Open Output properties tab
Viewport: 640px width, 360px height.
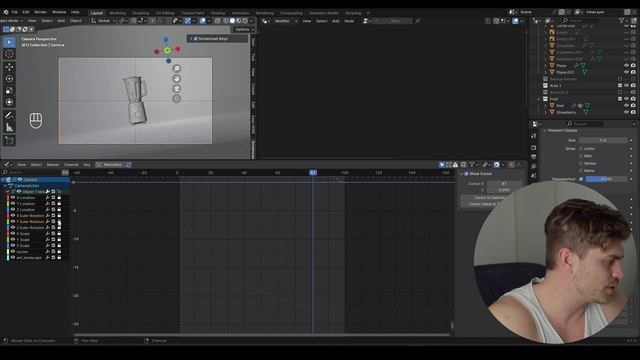point(534,157)
